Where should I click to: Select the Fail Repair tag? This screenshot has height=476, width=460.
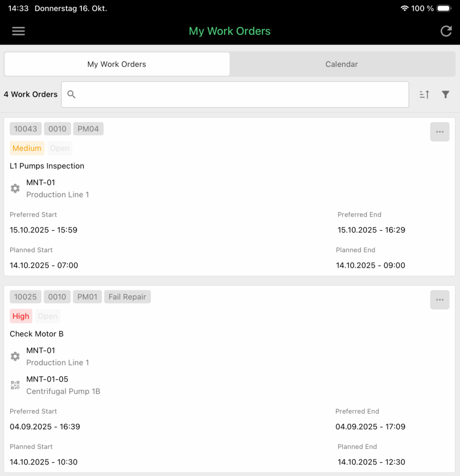(127, 297)
